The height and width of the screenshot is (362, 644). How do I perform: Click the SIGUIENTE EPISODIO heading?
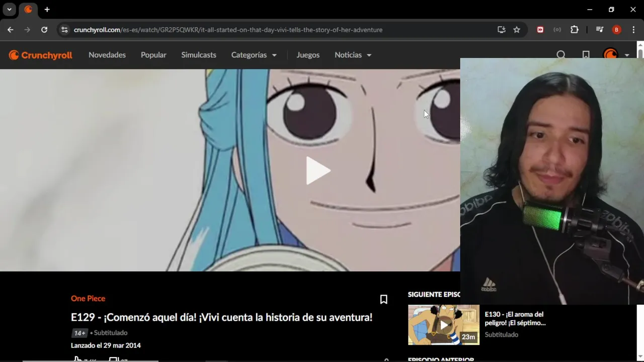[434, 295]
